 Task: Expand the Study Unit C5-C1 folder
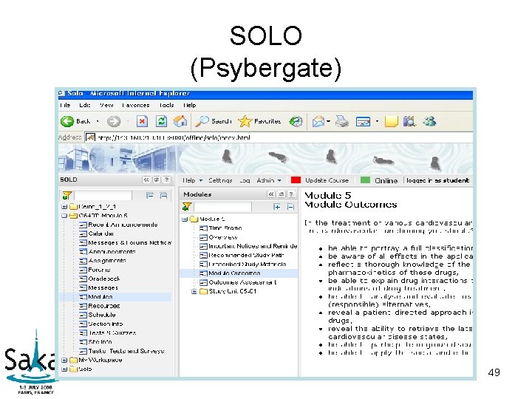194,291
